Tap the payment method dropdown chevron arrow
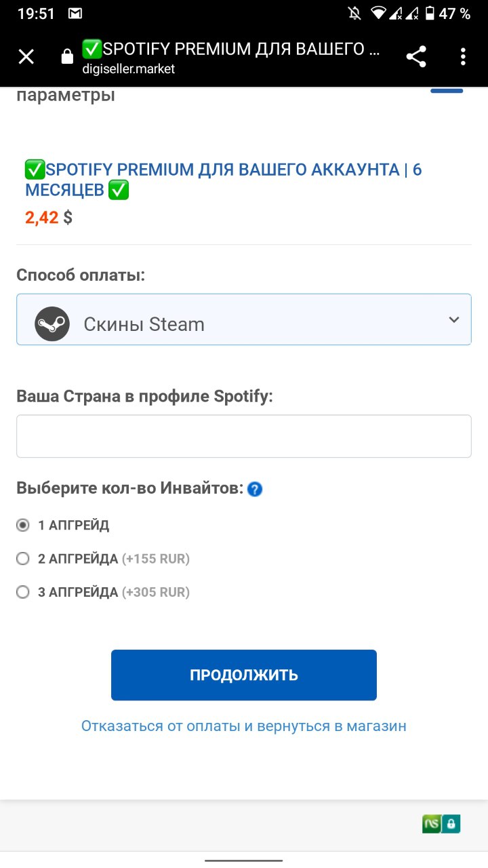This screenshot has height=868, width=488. pos(454,320)
